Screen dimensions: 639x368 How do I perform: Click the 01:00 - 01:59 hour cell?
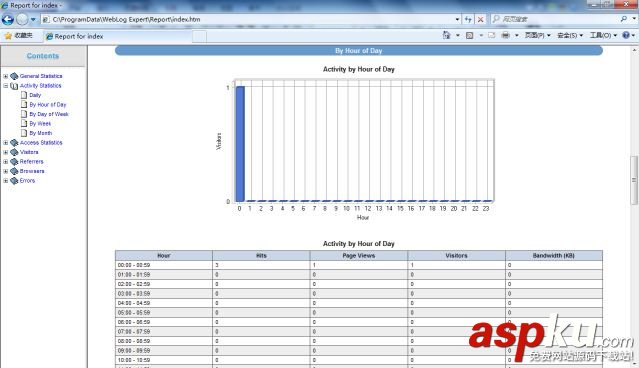point(164,275)
